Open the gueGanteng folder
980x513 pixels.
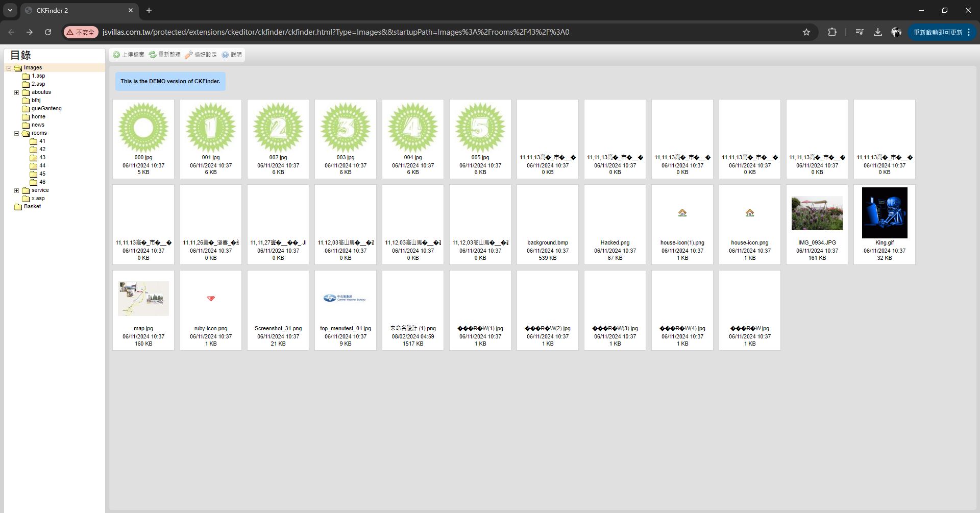click(46, 109)
